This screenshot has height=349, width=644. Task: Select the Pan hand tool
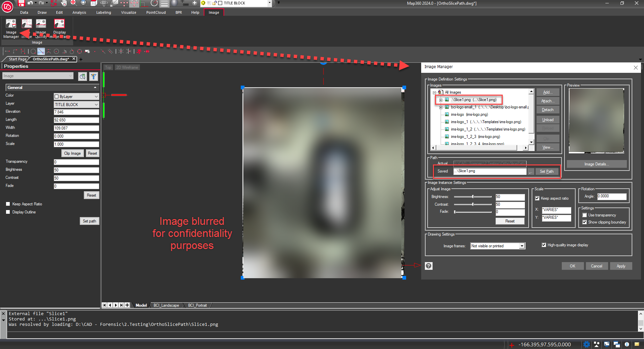coord(64,3)
